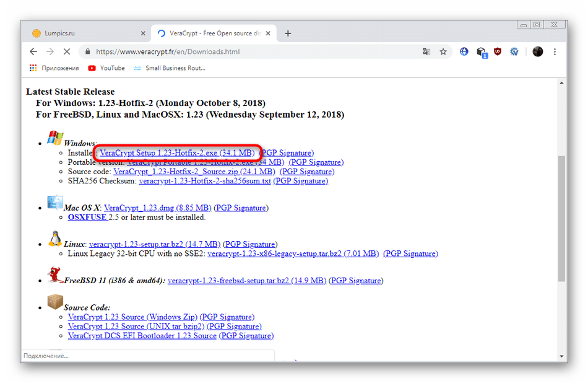Open PGP Signature for Linux legacy setup
This screenshot has width=588, height=383.
click(410, 254)
